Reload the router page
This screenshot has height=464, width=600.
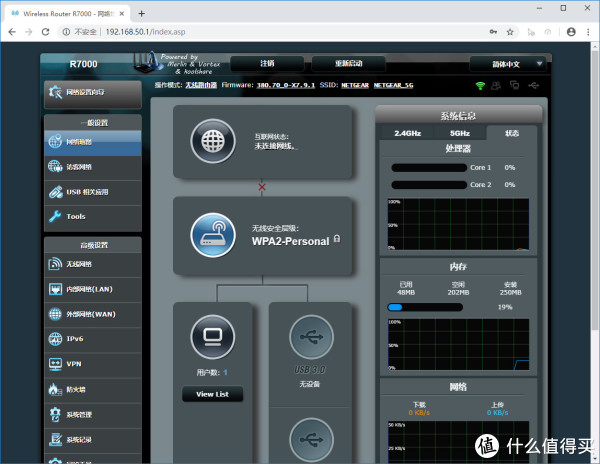(45, 32)
